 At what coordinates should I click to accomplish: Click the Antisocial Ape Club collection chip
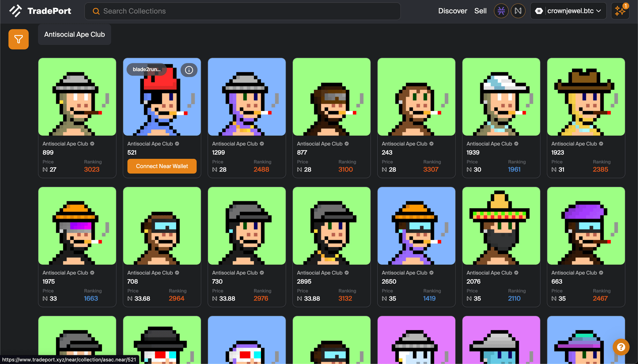click(74, 34)
